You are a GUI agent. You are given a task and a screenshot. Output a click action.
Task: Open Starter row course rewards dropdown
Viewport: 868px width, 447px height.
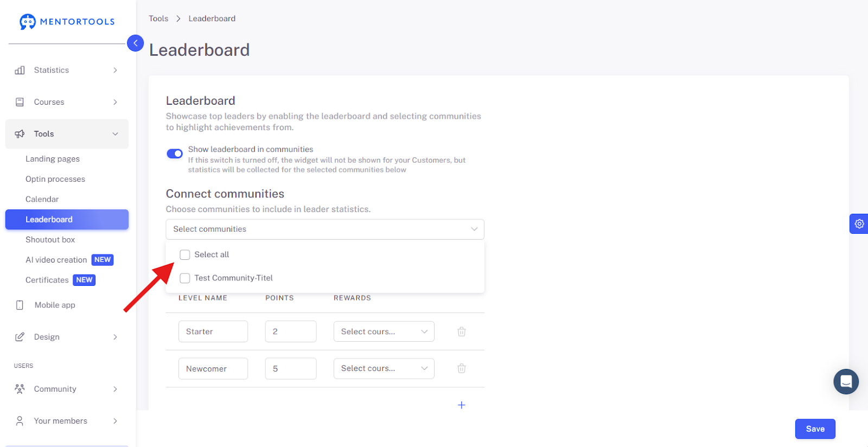coord(384,331)
